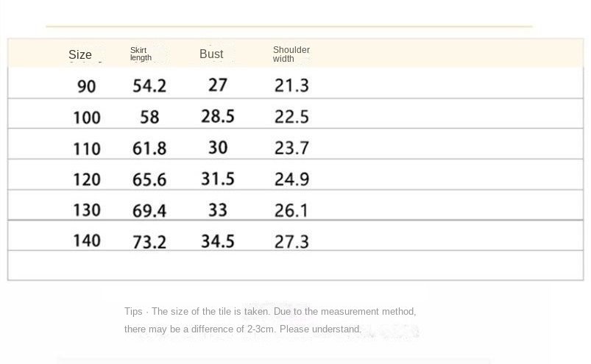
Task: Click shoulder width value 27.3
Action: click(291, 240)
